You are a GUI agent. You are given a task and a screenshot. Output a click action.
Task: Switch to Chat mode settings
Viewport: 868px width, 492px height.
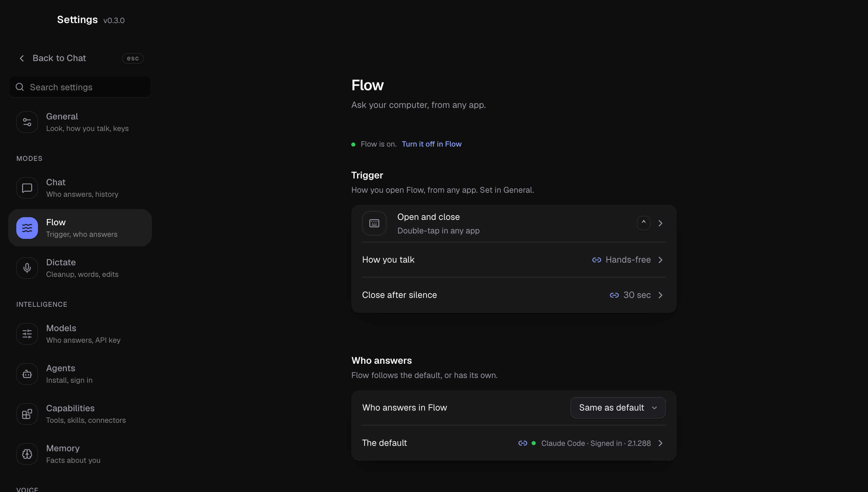click(80, 188)
